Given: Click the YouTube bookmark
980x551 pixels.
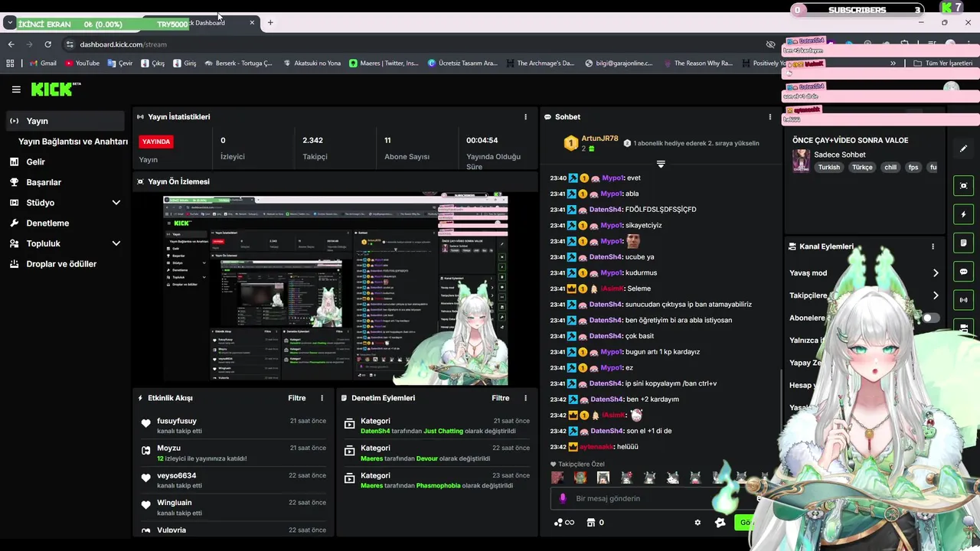Looking at the screenshot, I should 83,64.
